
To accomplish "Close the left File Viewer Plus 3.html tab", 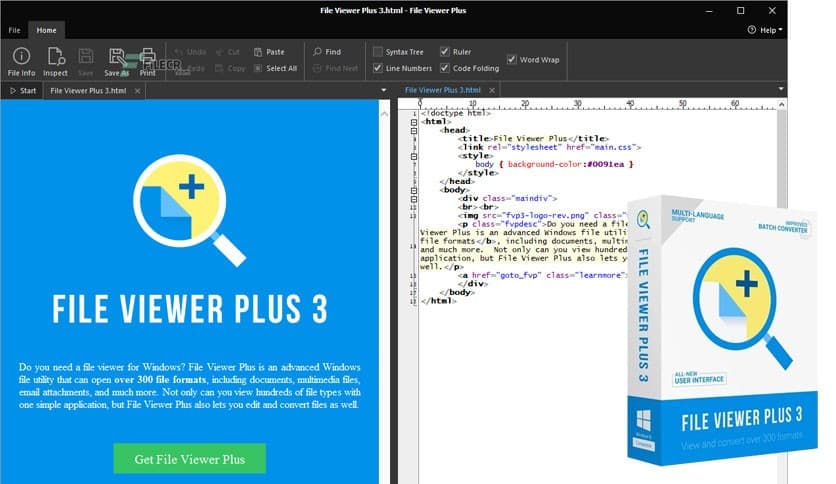I will click(138, 90).
